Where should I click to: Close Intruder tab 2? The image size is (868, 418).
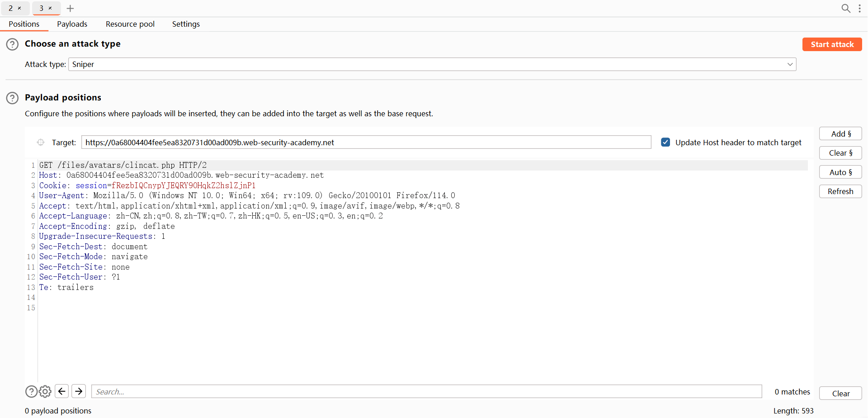[19, 8]
